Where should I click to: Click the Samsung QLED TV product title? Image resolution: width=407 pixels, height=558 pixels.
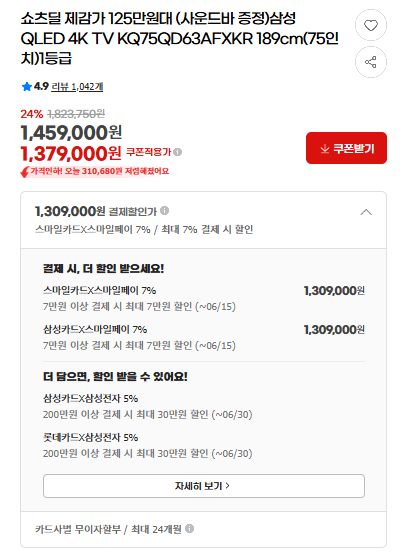click(x=180, y=38)
